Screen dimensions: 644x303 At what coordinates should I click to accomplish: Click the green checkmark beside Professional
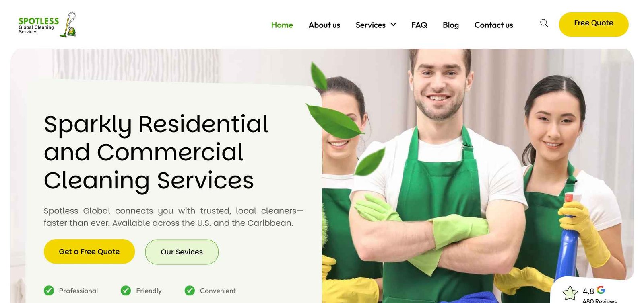click(x=49, y=291)
